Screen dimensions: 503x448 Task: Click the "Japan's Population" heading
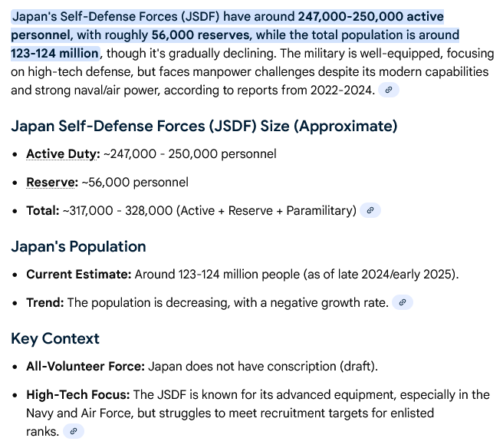[x=78, y=246]
